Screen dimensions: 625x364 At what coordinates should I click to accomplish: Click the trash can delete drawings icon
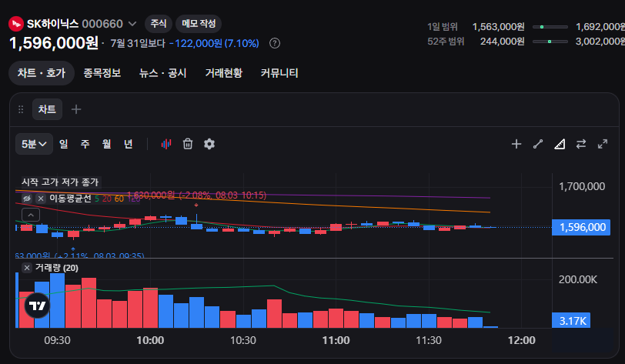188,144
